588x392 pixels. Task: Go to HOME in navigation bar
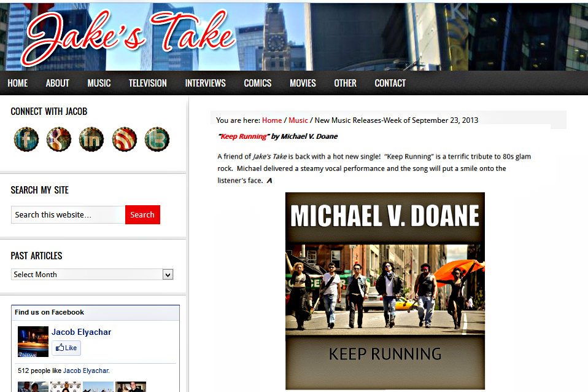18,83
